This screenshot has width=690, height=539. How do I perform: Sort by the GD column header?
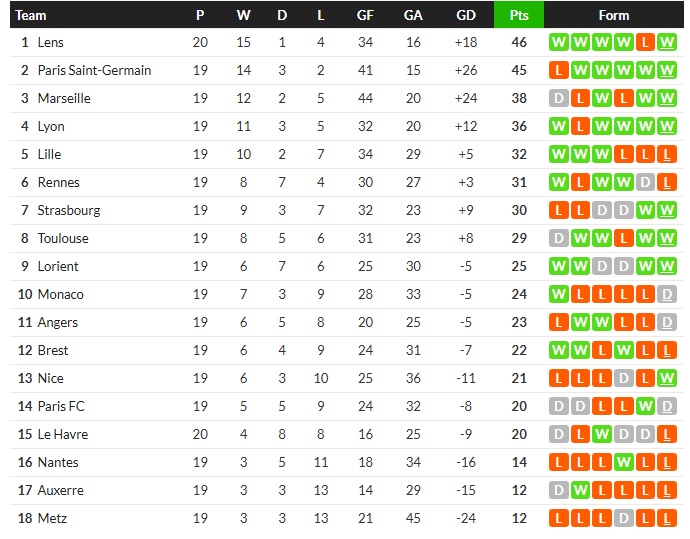[x=466, y=15]
